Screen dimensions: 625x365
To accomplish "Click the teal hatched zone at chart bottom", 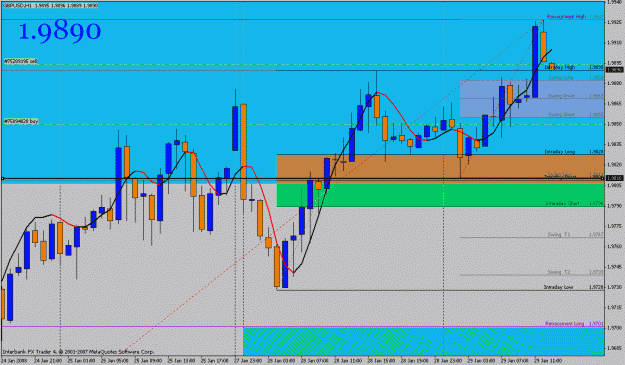I will coord(424,341).
